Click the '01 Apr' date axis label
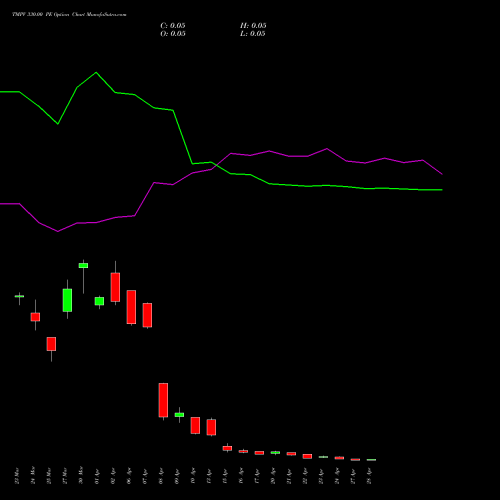The image size is (500, 500). point(97,476)
